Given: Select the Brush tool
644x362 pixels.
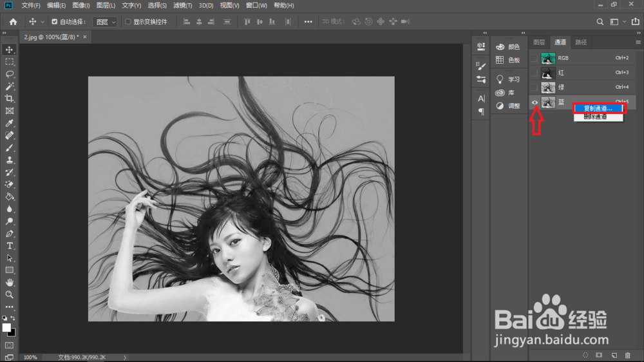Looking at the screenshot, I should [9, 148].
